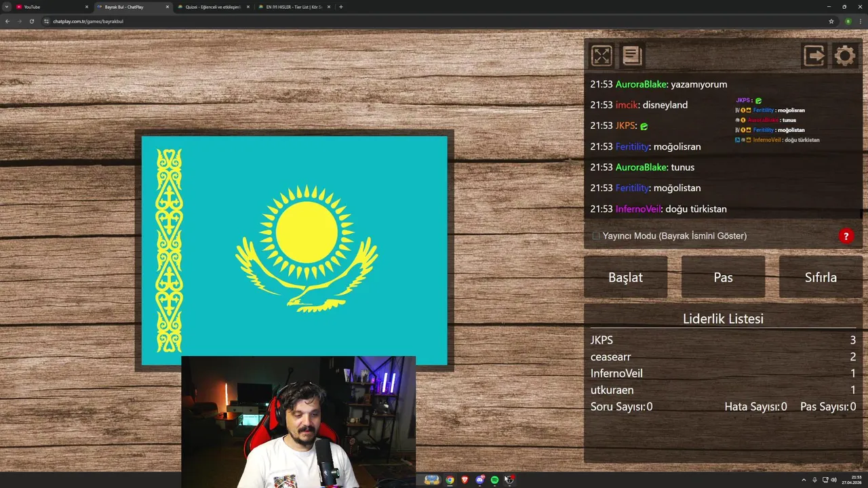Close the YouTube tab

[87, 7]
